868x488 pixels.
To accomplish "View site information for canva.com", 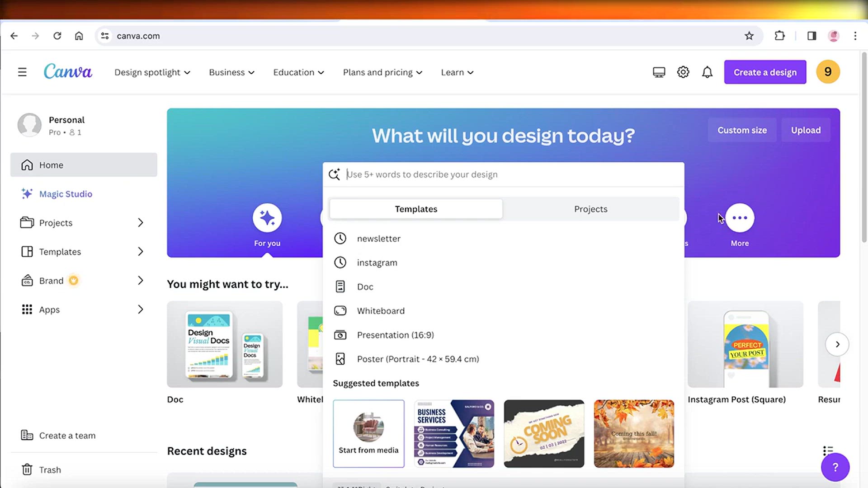I will pos(105,36).
